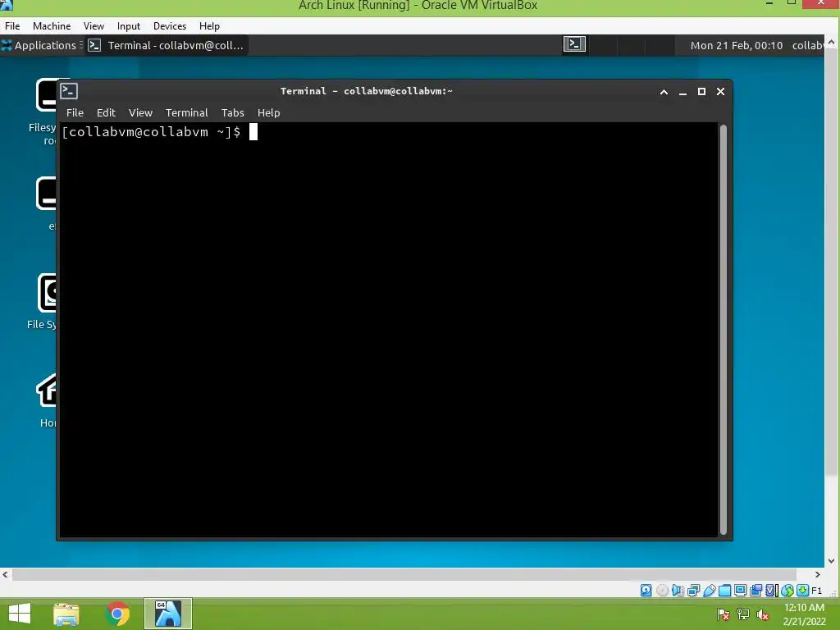
Task: Click the horizontal scrollbar left arrow
Action: [6, 574]
